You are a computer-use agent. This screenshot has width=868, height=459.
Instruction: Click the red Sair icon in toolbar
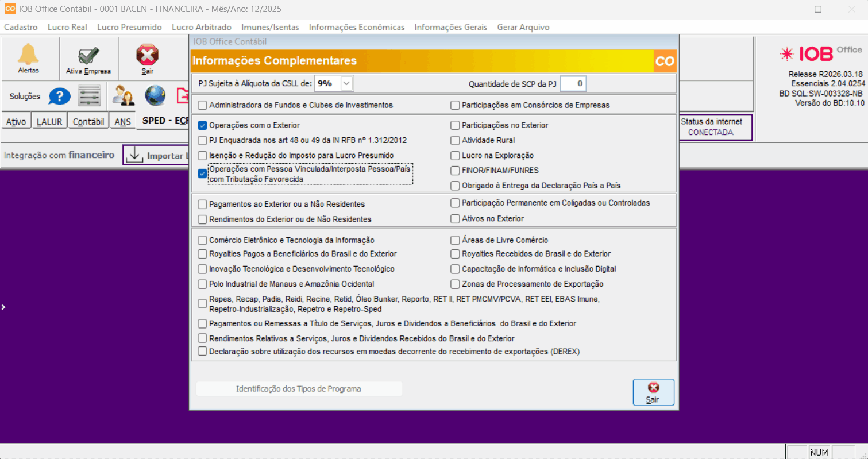pos(147,56)
